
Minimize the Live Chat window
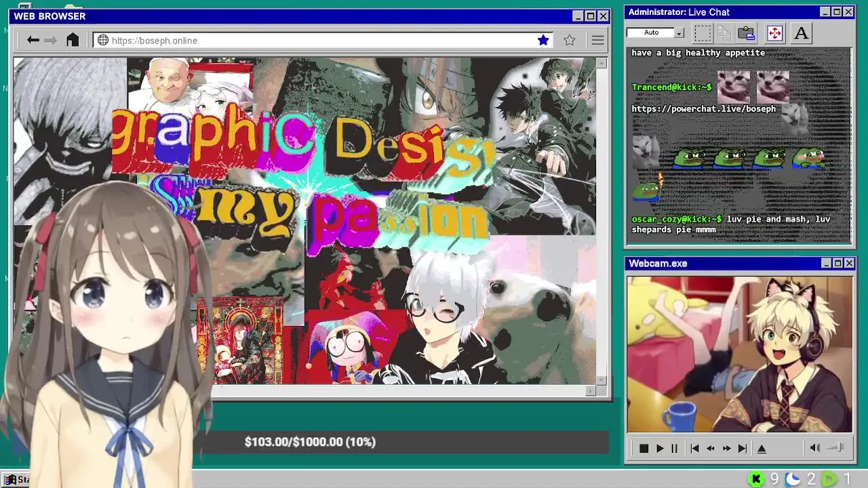(x=825, y=12)
